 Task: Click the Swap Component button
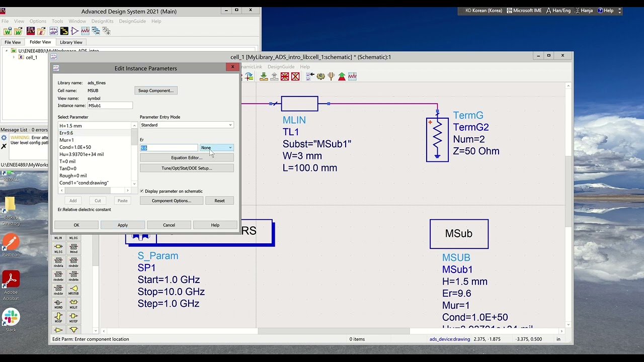click(x=156, y=90)
